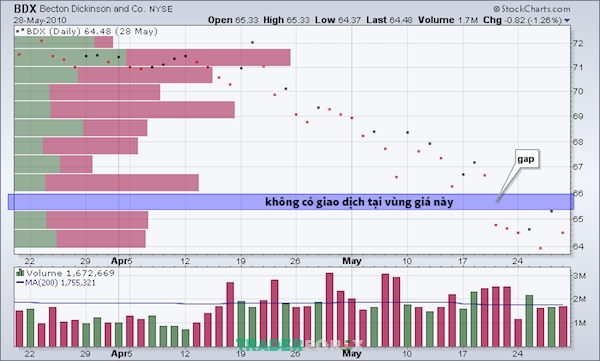Click the tallest red volume bar before May
600x361 pixels.
tap(329, 309)
